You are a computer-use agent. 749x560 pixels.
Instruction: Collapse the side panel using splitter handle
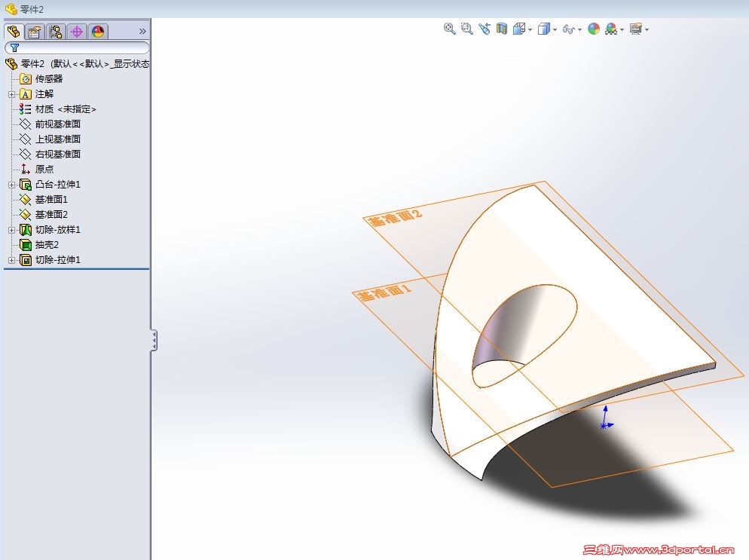click(154, 341)
